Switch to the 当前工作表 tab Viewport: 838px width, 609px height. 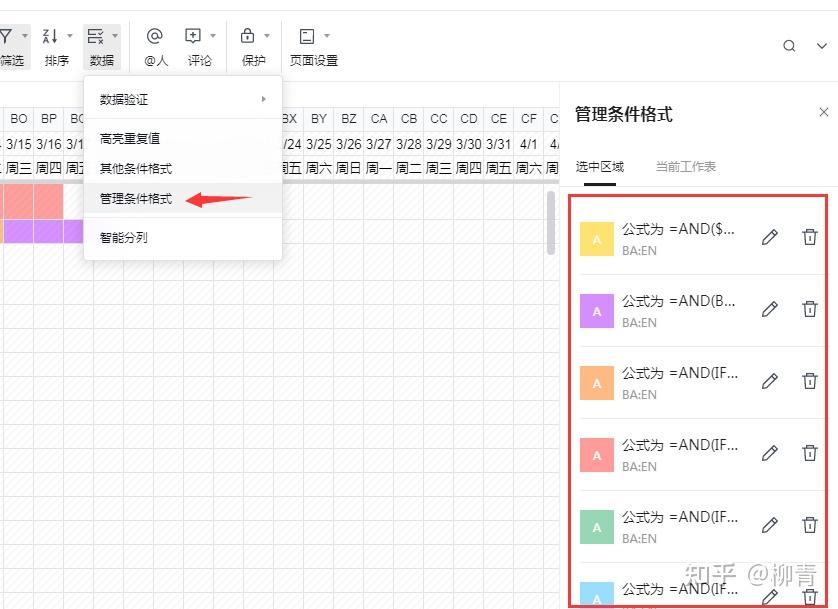coord(687,167)
